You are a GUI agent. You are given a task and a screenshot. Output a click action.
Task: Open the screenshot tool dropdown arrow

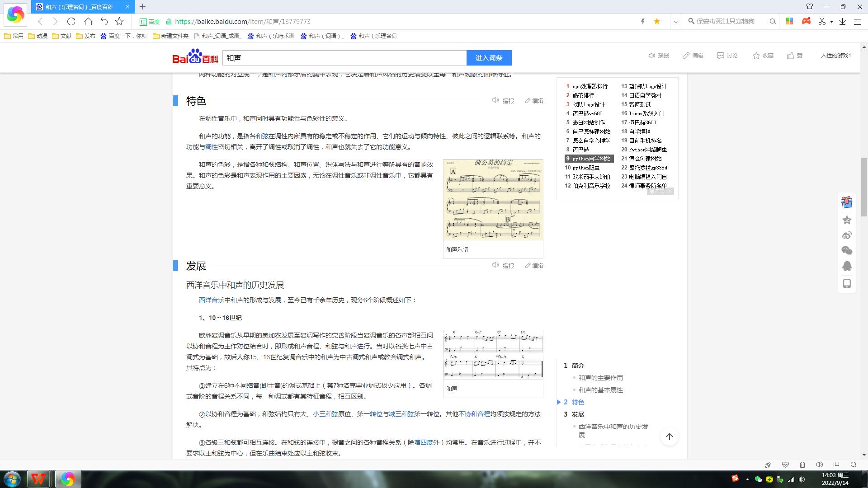[x=831, y=21]
